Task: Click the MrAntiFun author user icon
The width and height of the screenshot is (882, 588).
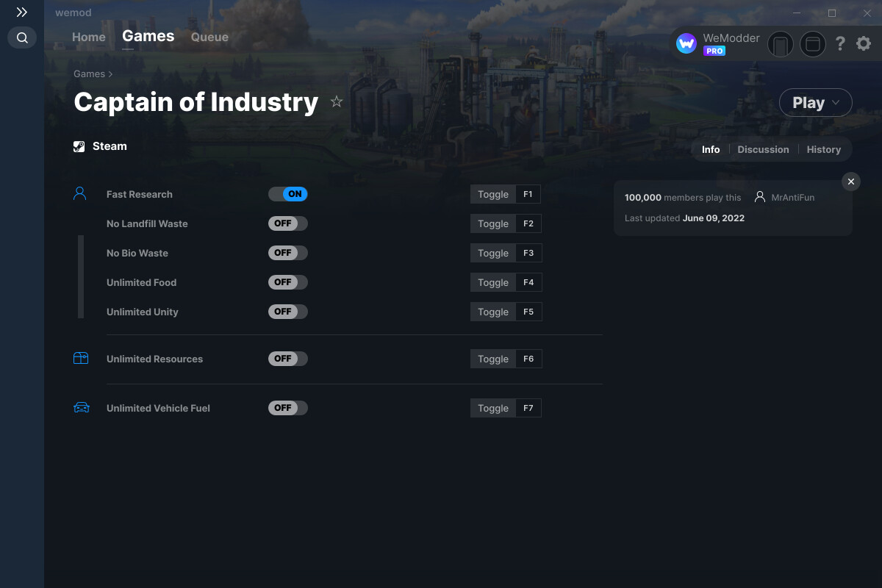Action: coord(760,197)
